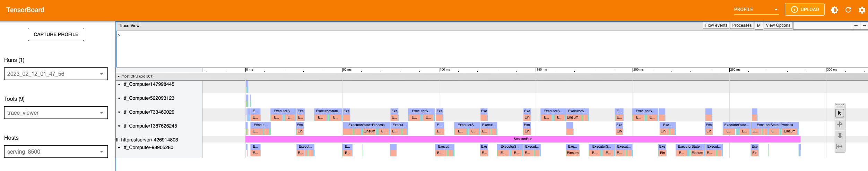Click the Tools (9) label
Image resolution: width=868 pixels, height=171 pixels.
tap(14, 99)
